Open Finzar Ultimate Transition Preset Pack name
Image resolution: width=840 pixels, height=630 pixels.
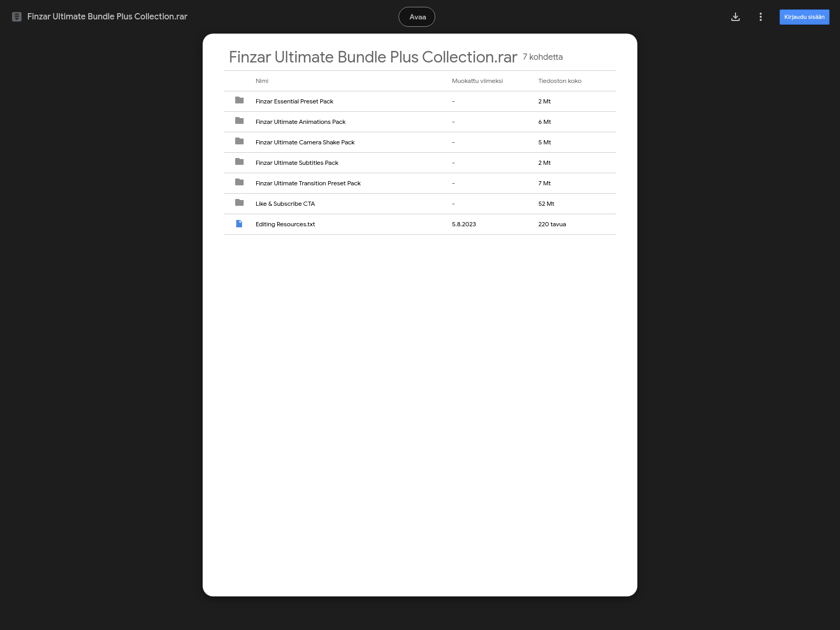pyautogui.click(x=308, y=183)
